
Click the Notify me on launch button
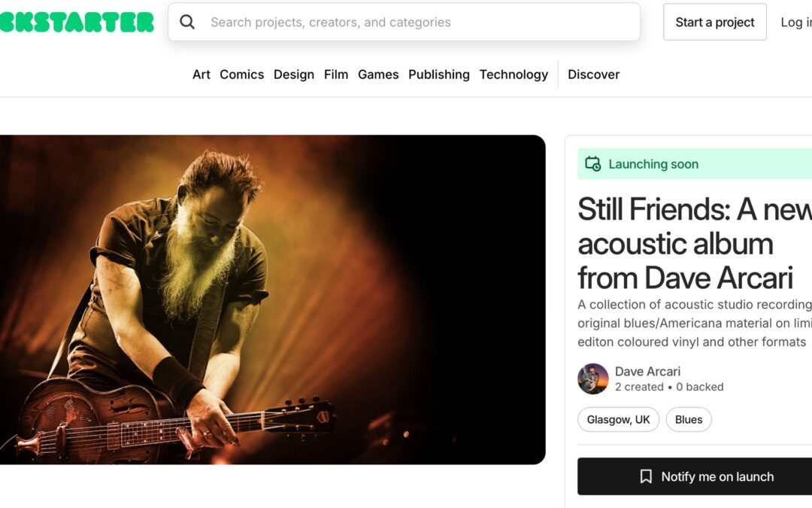click(695, 476)
